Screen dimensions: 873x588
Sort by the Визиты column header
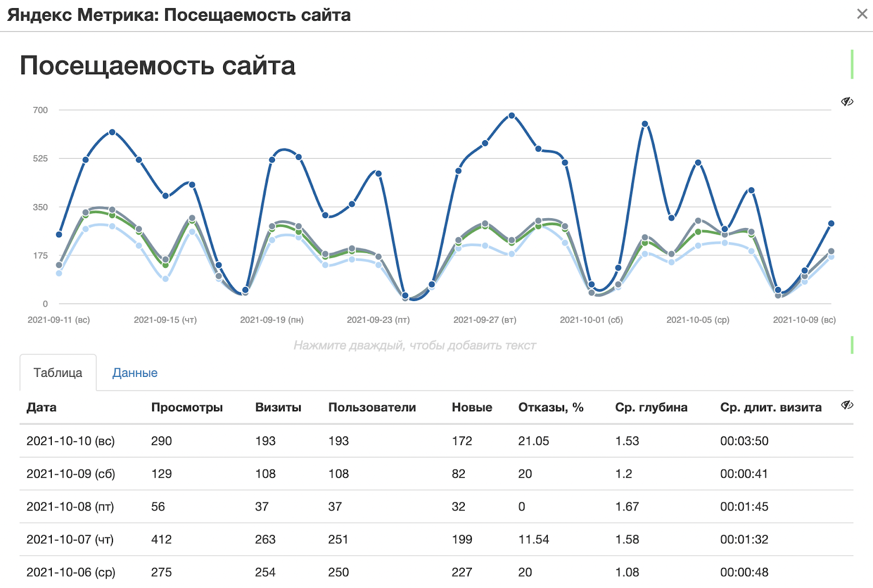tap(278, 407)
